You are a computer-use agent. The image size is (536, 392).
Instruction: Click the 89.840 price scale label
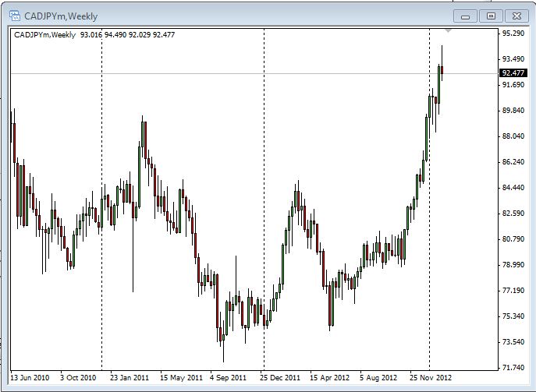(513, 111)
